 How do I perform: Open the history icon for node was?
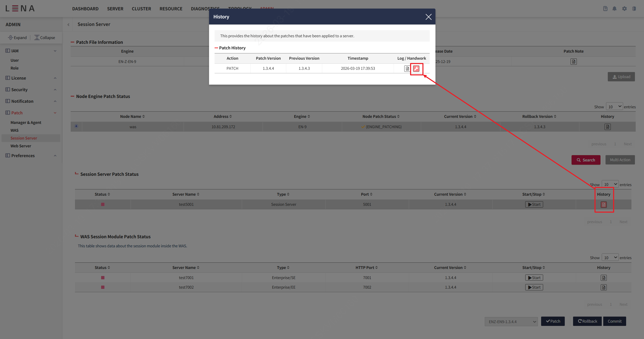[x=608, y=127]
